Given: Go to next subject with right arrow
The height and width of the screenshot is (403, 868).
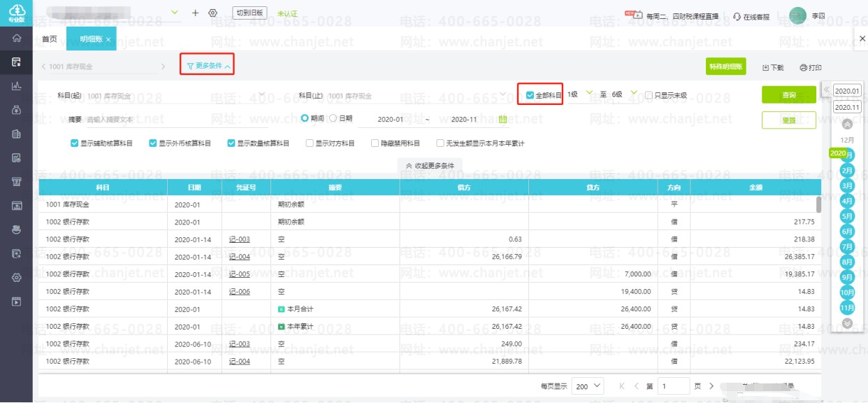Looking at the screenshot, I should point(163,66).
